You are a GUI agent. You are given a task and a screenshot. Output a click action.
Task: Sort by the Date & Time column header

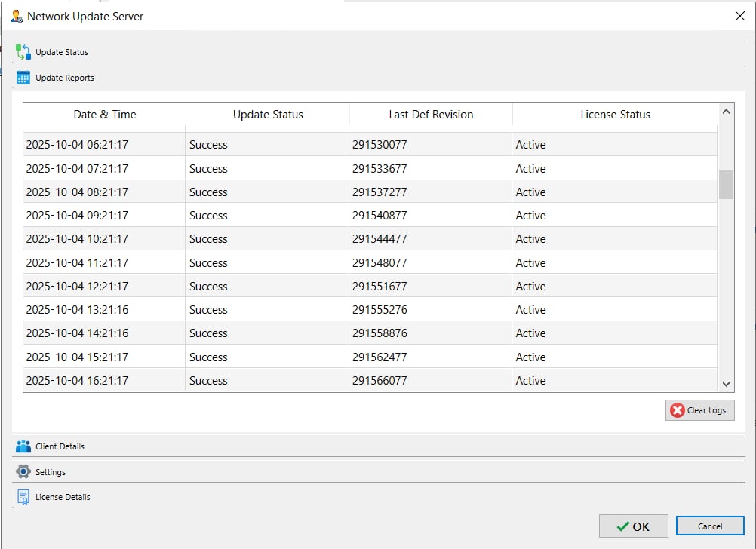105,115
